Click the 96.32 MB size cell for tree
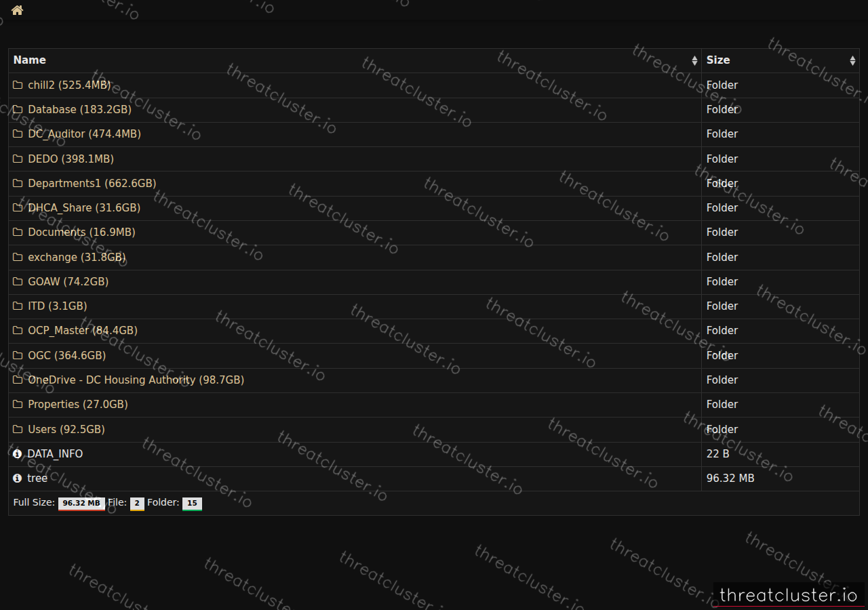This screenshot has width=868, height=610. 780,479
